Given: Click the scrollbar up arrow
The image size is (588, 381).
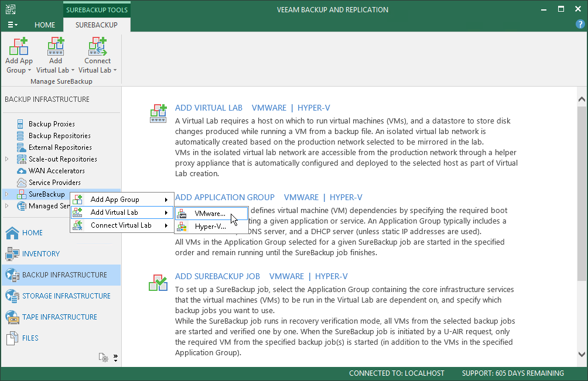Looking at the screenshot, I should coord(582,99).
